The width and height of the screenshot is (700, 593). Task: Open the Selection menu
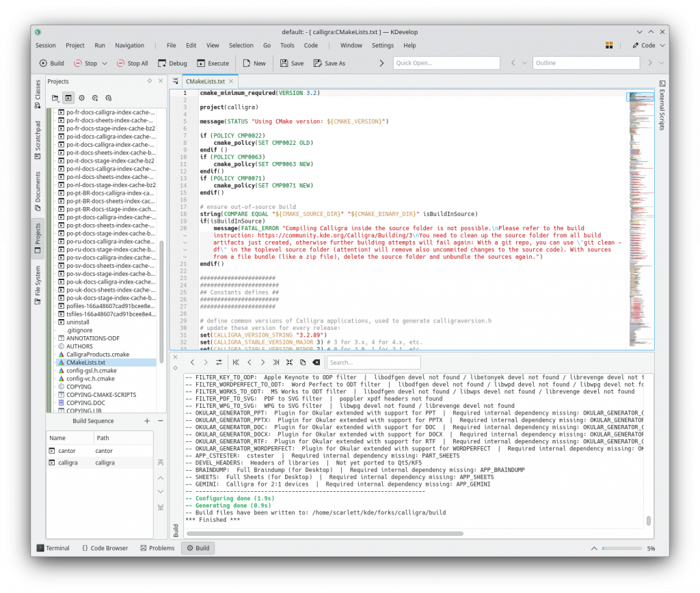click(241, 45)
